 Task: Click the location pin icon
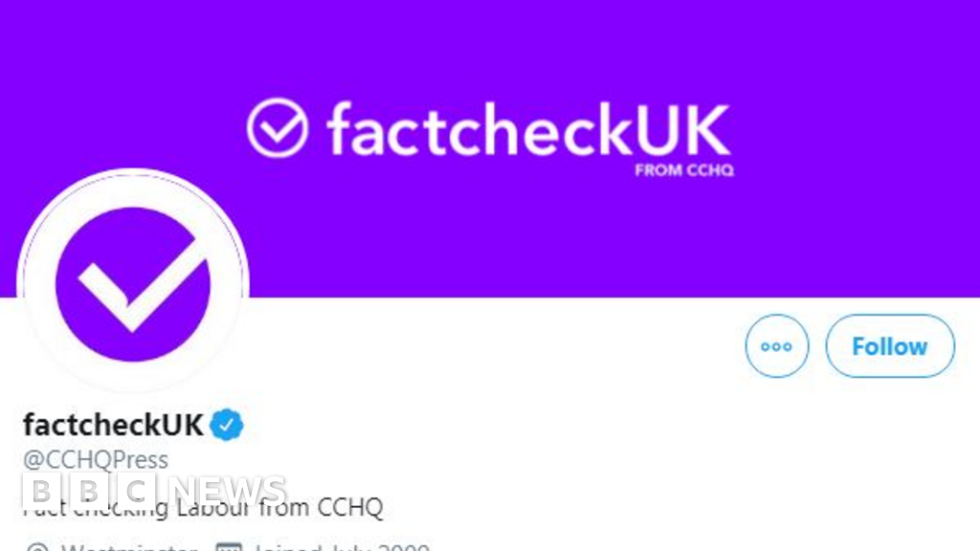coord(37,546)
